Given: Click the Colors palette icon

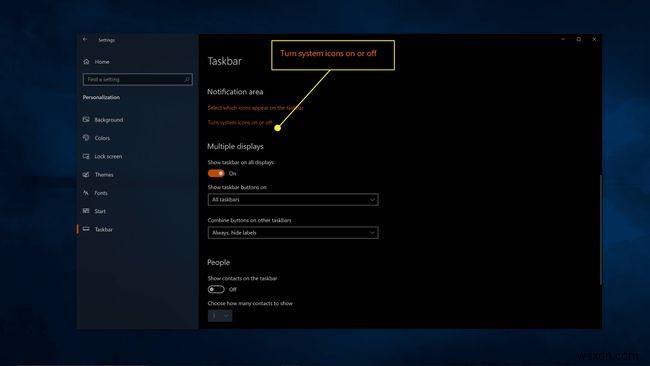Looking at the screenshot, I should 86,138.
